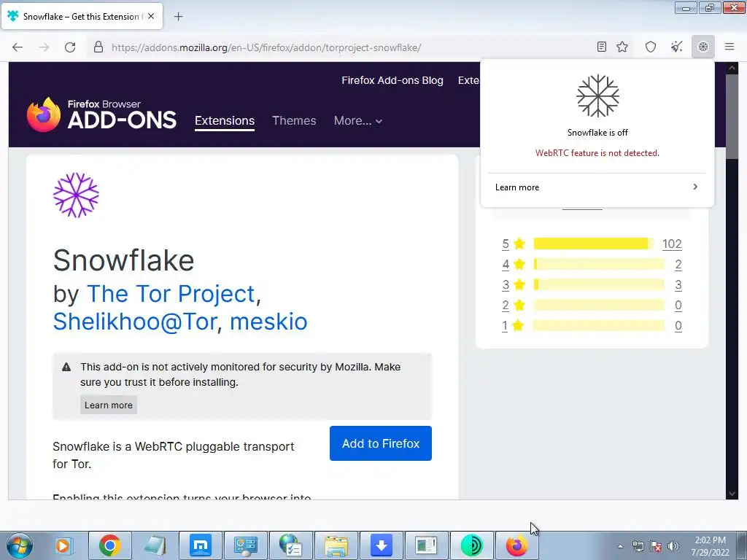Toggle reader view icon in address bar
747x560 pixels.
point(602,47)
